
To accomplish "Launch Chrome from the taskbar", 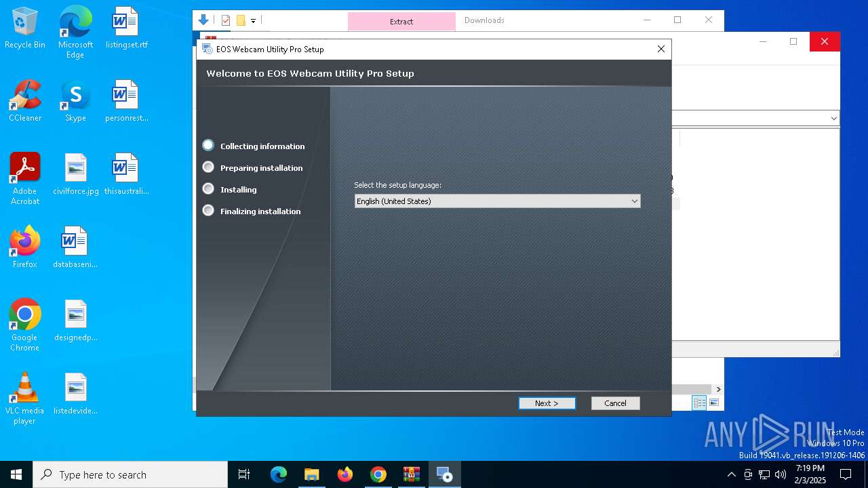I will (378, 474).
